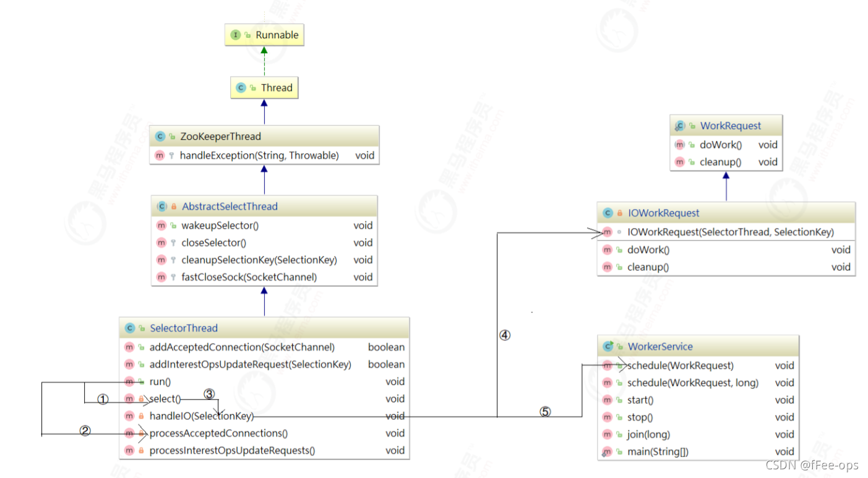Select handleException(String, Throwable) method
Viewport: 868px width, 478px height.
pos(259,156)
